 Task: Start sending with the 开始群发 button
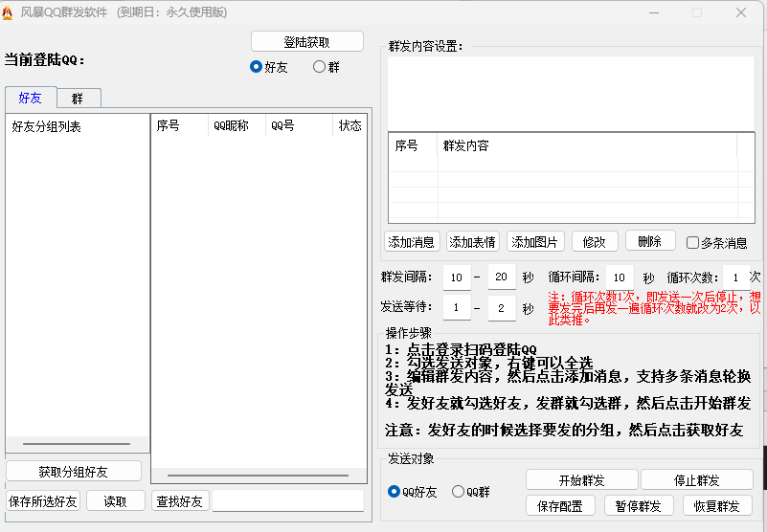pyautogui.click(x=581, y=480)
